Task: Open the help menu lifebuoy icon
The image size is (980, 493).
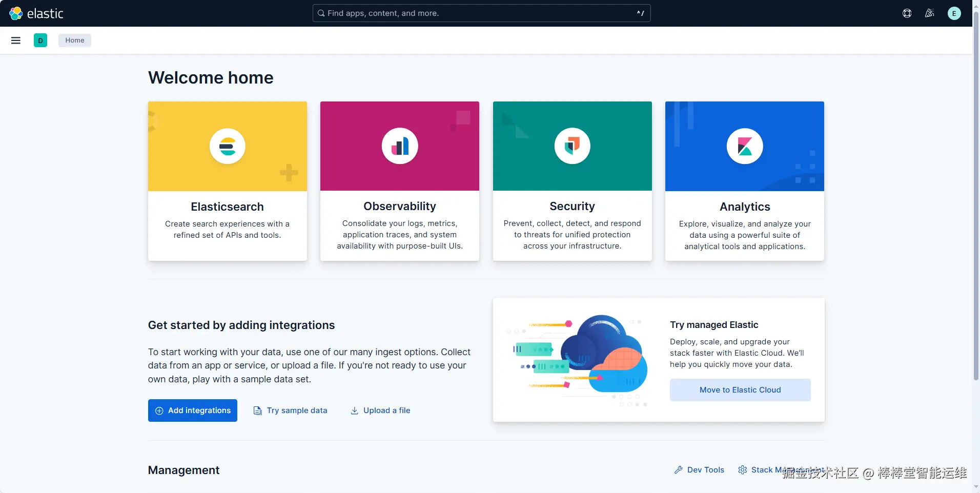Action: coord(907,13)
